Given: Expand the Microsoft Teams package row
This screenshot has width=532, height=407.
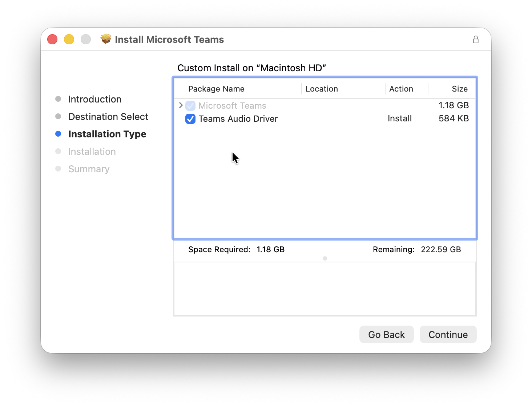Looking at the screenshot, I should pos(181,105).
